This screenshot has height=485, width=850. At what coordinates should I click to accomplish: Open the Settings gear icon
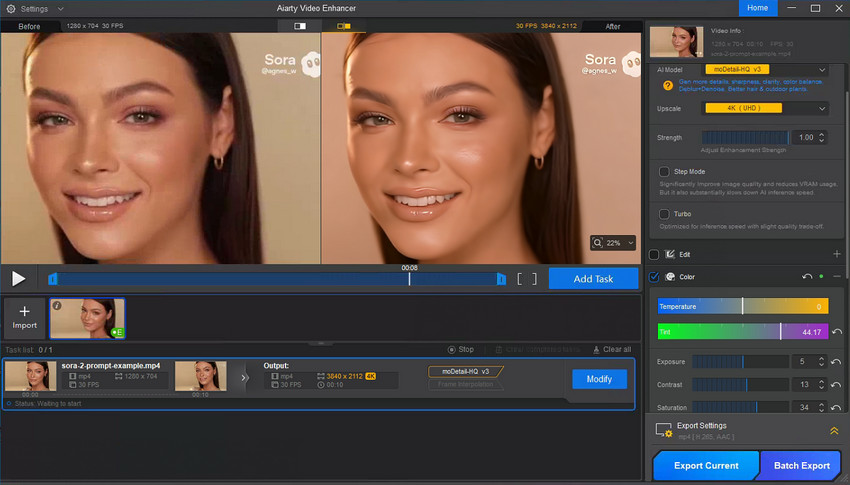pyautogui.click(x=10, y=9)
